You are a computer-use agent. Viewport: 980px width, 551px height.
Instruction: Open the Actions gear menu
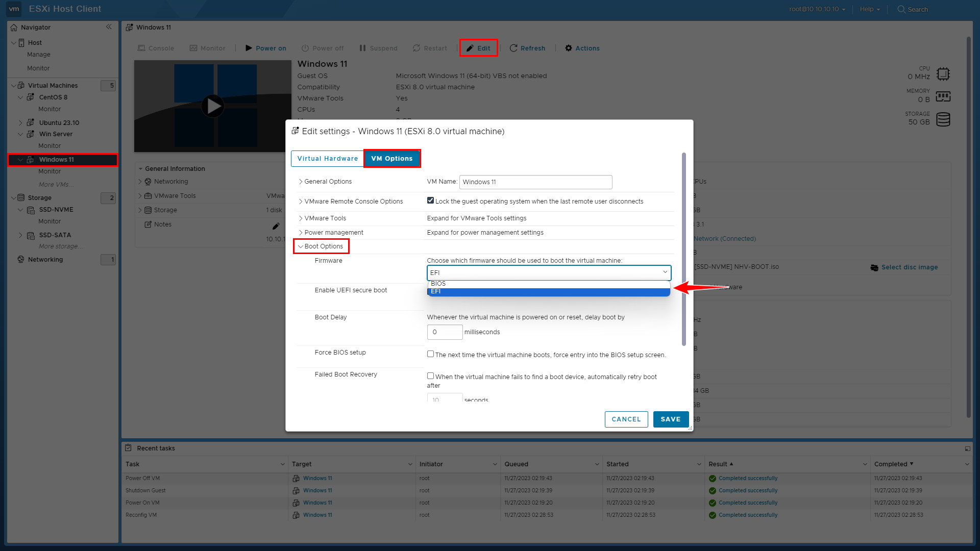point(569,48)
